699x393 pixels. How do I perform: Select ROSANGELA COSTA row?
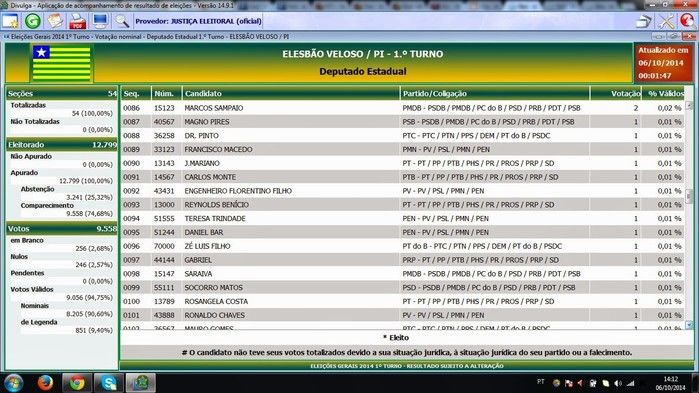(x=403, y=301)
